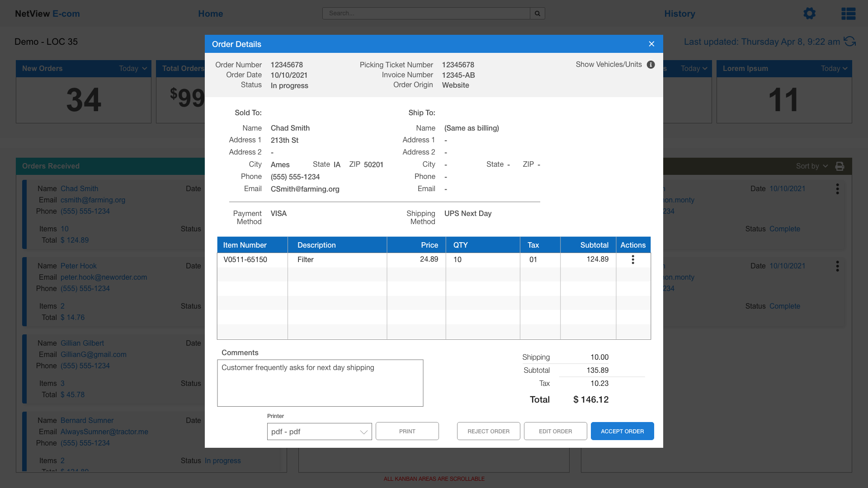Open settings gear icon
Viewport: 868px width, 488px height.
809,14
